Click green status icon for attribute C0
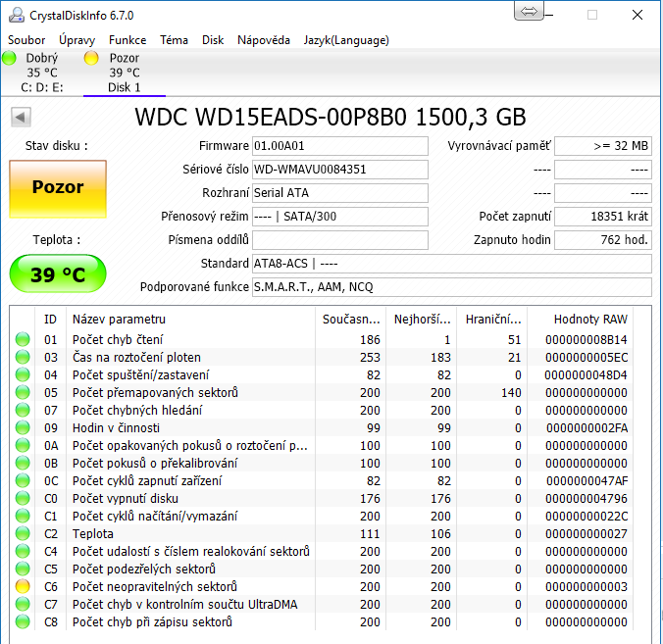This screenshot has width=663, height=644. (x=23, y=498)
